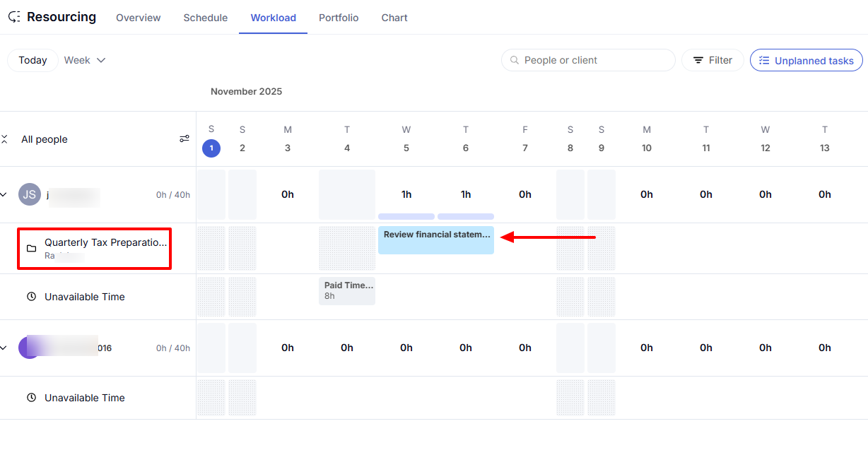Open Unplanned tasks
Viewport: 868px width, 455px height.
(x=806, y=60)
